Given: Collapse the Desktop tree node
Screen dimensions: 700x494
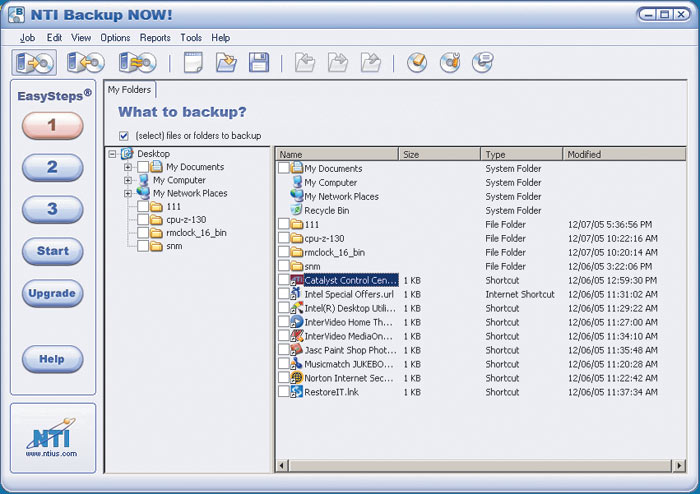Looking at the screenshot, I should 112,154.
